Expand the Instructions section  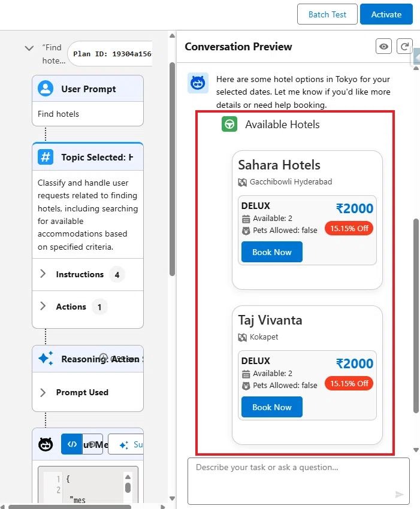[43, 274]
